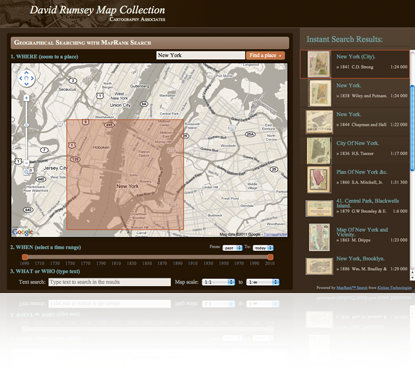Screen dimensions: 415x385
Task: Open the New York (City) 1841 map thumbnail
Action: [x=319, y=64]
